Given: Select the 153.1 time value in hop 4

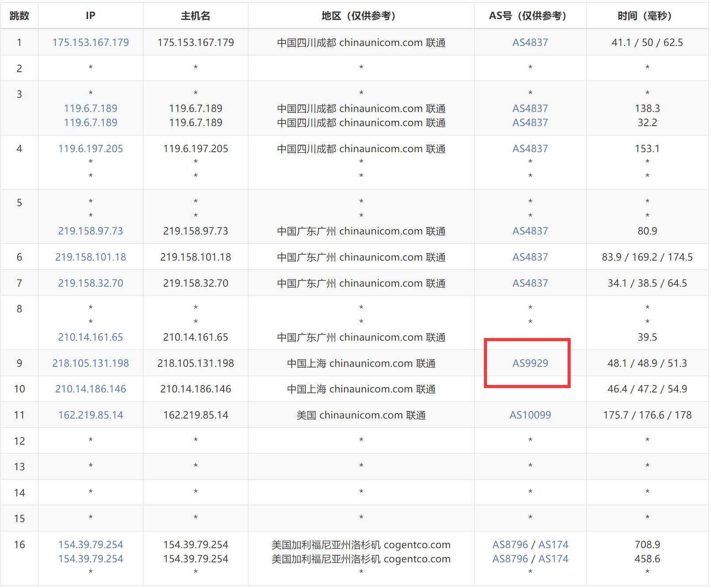Looking at the screenshot, I should tap(647, 149).
